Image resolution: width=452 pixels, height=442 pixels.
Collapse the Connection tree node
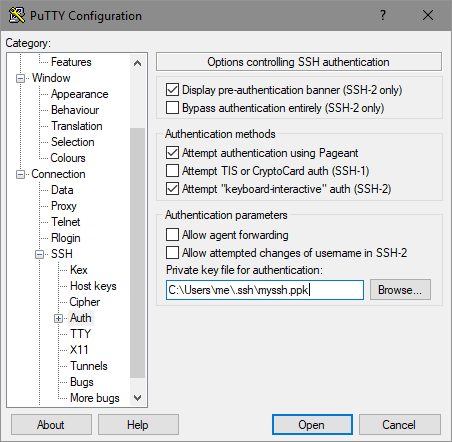tap(20, 175)
